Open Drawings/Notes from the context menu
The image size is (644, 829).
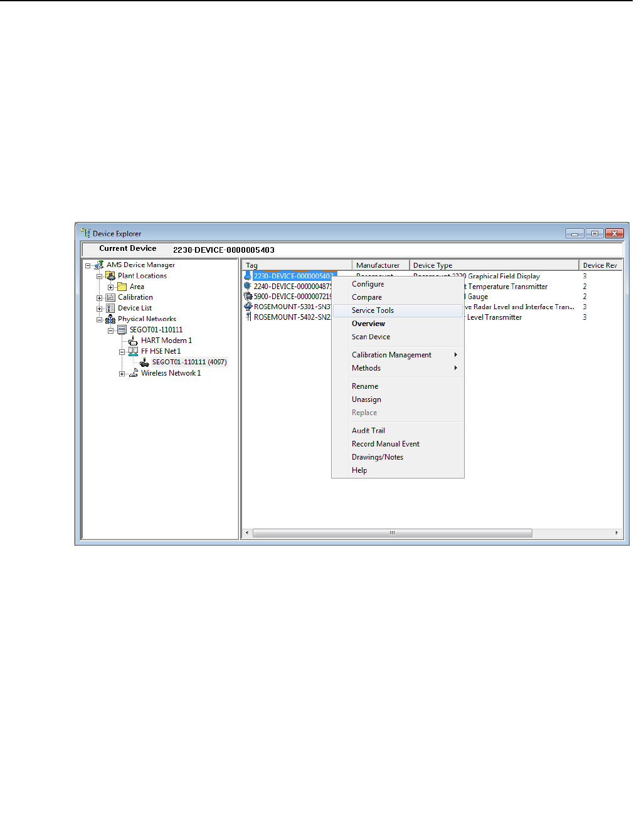coord(398,457)
